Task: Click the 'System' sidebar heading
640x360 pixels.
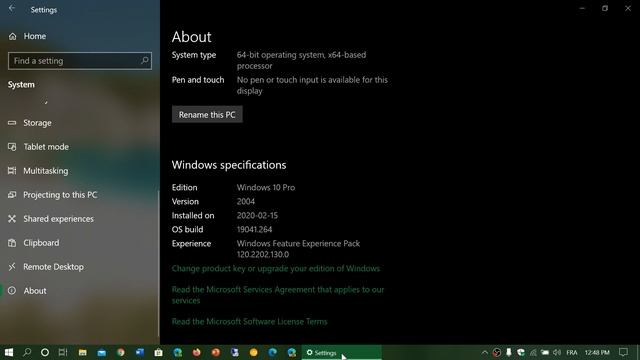Action: click(21, 84)
